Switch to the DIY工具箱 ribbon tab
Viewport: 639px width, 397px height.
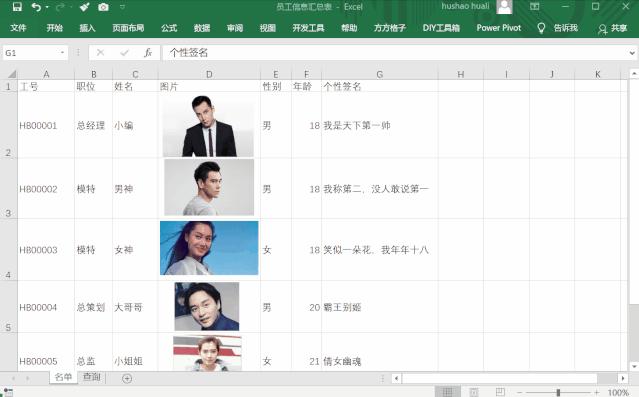441,28
